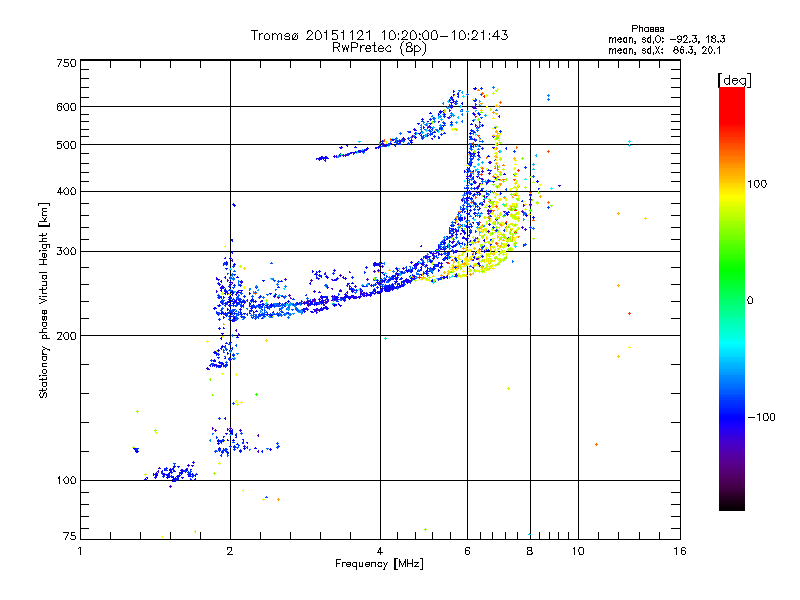The height and width of the screenshot is (600, 800).
Task: Click the 'mean, sd,X: 86.3, 20.1' line
Action: [664, 51]
